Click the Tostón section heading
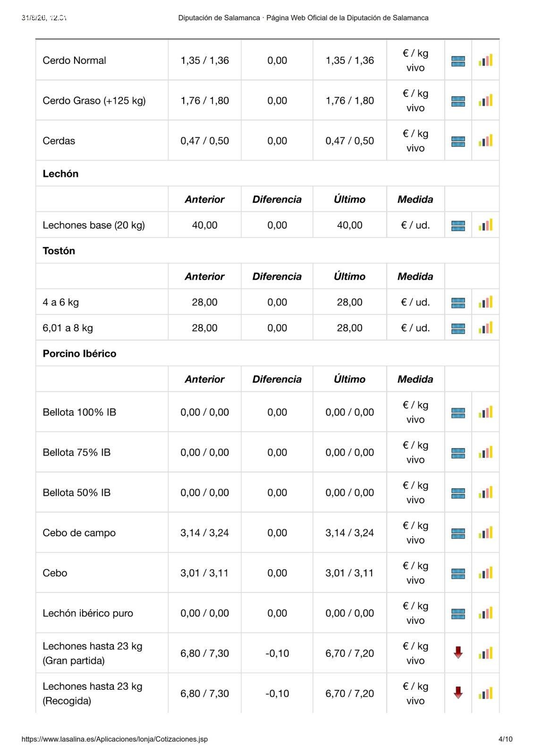This screenshot has width=534, height=756. tap(59, 251)
